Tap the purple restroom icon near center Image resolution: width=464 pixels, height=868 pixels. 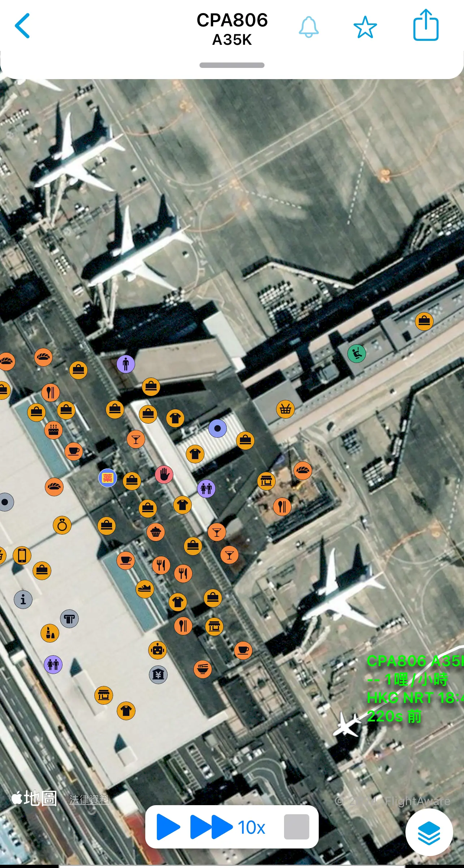pyautogui.click(x=206, y=489)
